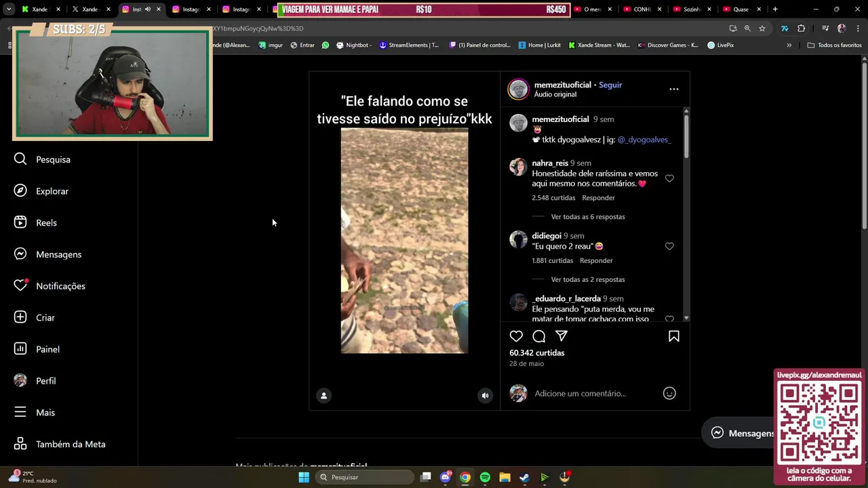Mute audio on active Instagram tab
868x488 pixels.
(148, 9)
